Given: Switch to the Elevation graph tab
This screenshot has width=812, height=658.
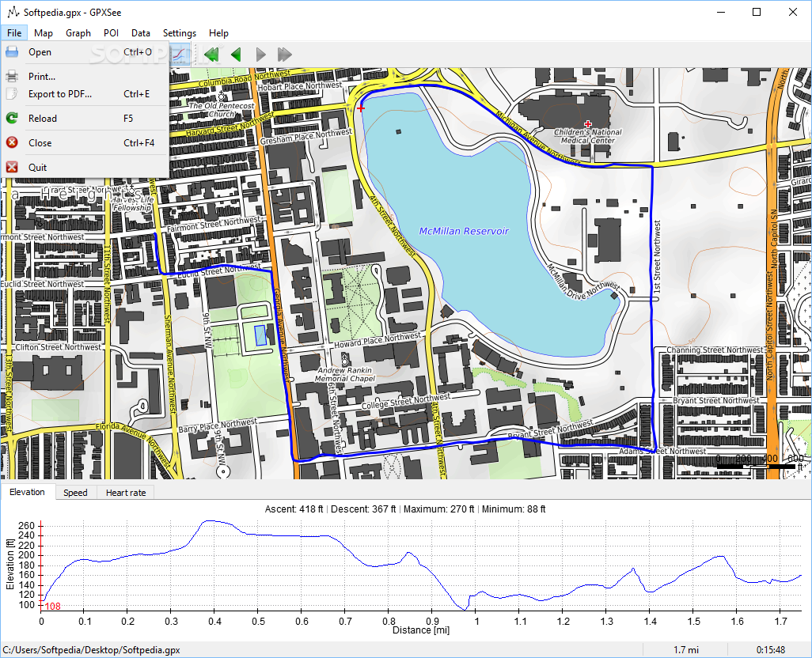Looking at the screenshot, I should pyautogui.click(x=27, y=492).
